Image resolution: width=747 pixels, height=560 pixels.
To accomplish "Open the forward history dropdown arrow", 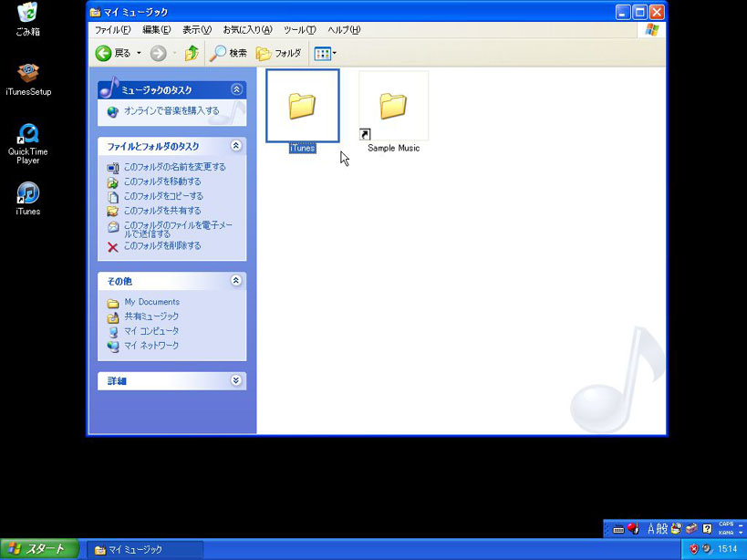I will click(175, 53).
